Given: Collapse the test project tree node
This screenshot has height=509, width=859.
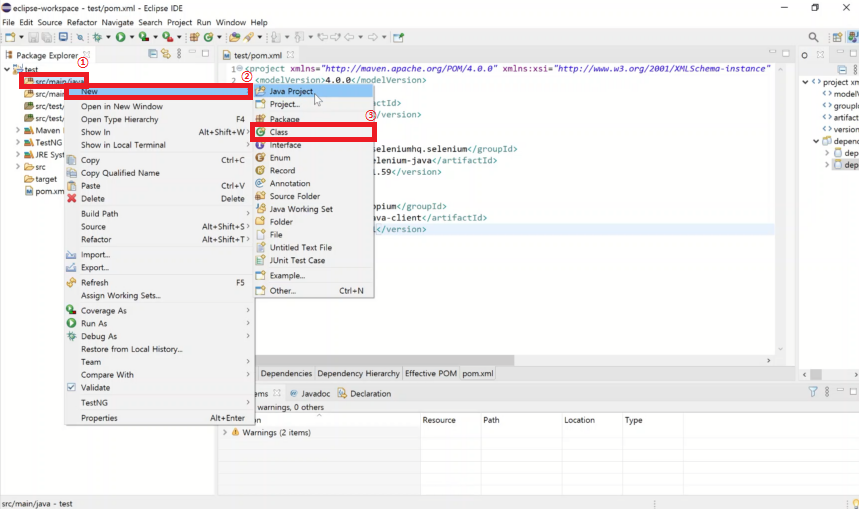Looking at the screenshot, I should [7, 70].
